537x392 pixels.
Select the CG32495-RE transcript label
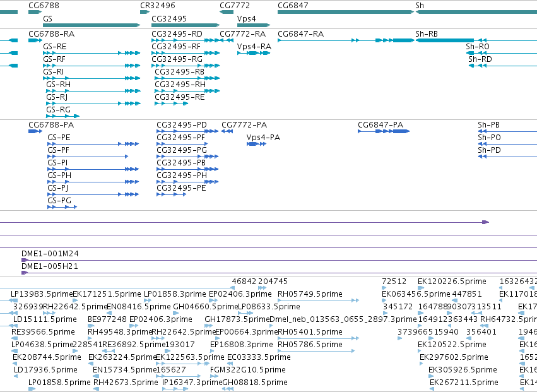point(179,97)
